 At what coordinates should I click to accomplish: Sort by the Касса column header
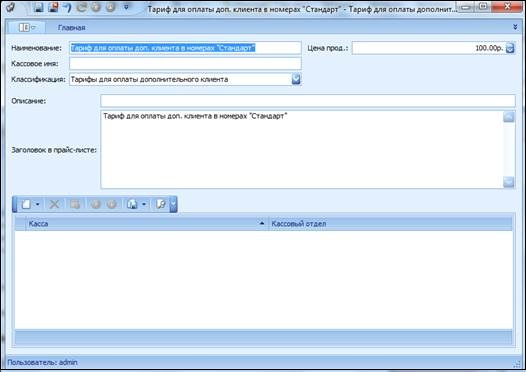[146, 224]
